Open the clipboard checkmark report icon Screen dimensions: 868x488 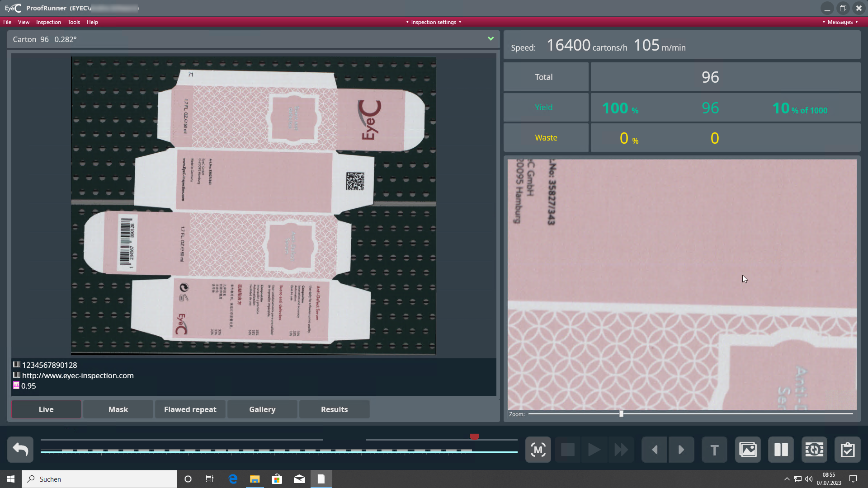click(x=848, y=450)
